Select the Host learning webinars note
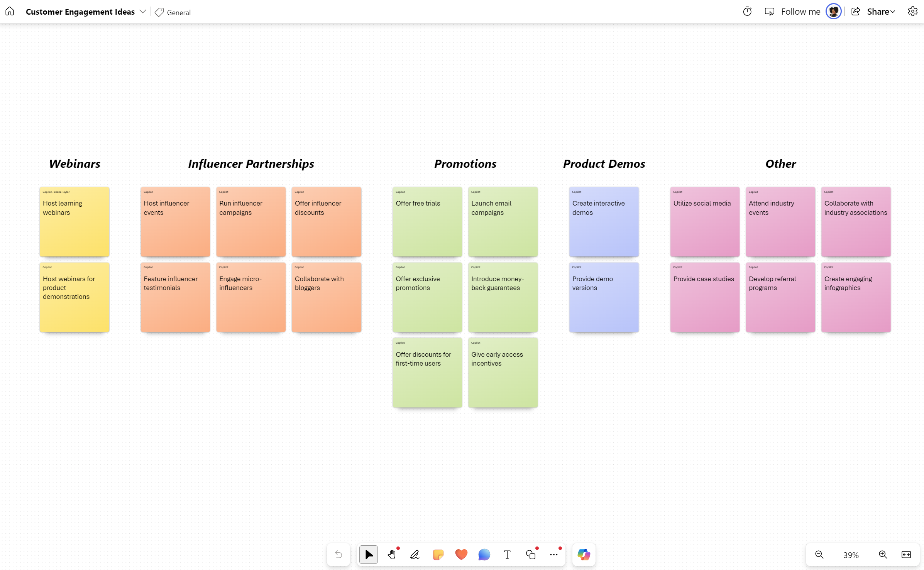 [x=74, y=222]
